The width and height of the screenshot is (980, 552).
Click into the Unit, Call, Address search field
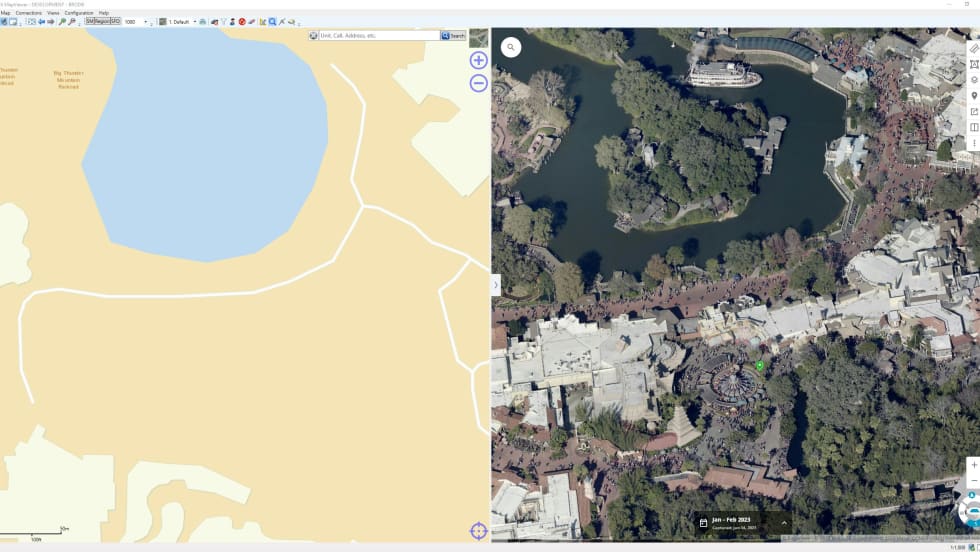(378, 36)
